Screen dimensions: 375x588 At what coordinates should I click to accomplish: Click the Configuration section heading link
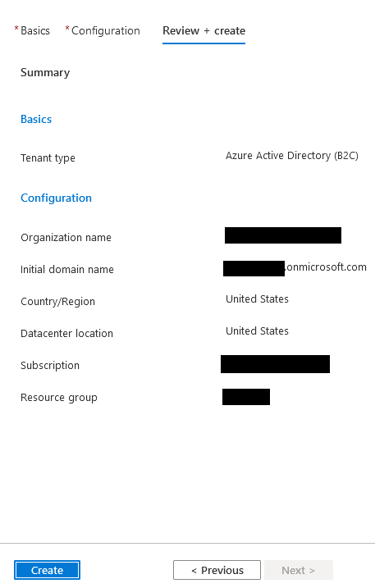[x=56, y=198]
